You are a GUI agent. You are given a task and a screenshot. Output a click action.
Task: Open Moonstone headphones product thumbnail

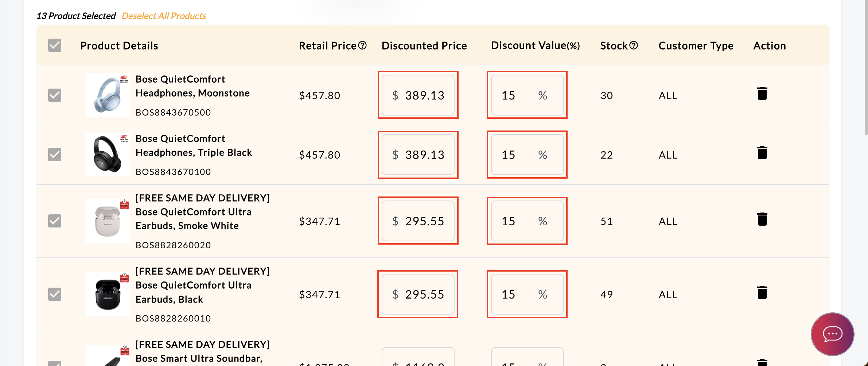[108, 95]
